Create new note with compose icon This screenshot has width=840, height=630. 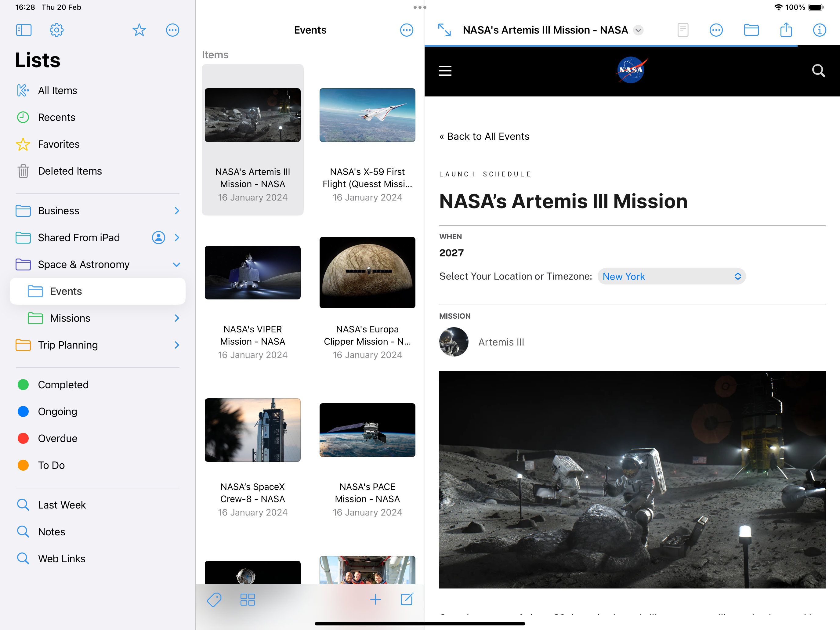[x=407, y=599]
